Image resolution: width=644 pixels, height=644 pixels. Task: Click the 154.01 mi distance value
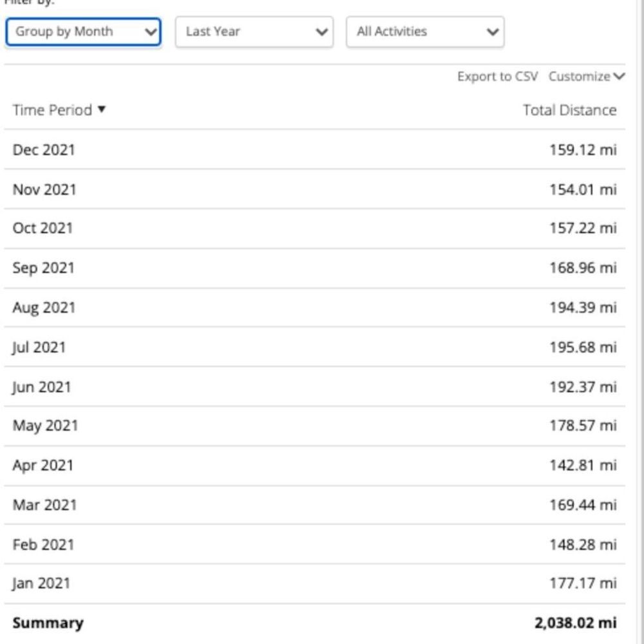pyautogui.click(x=583, y=189)
